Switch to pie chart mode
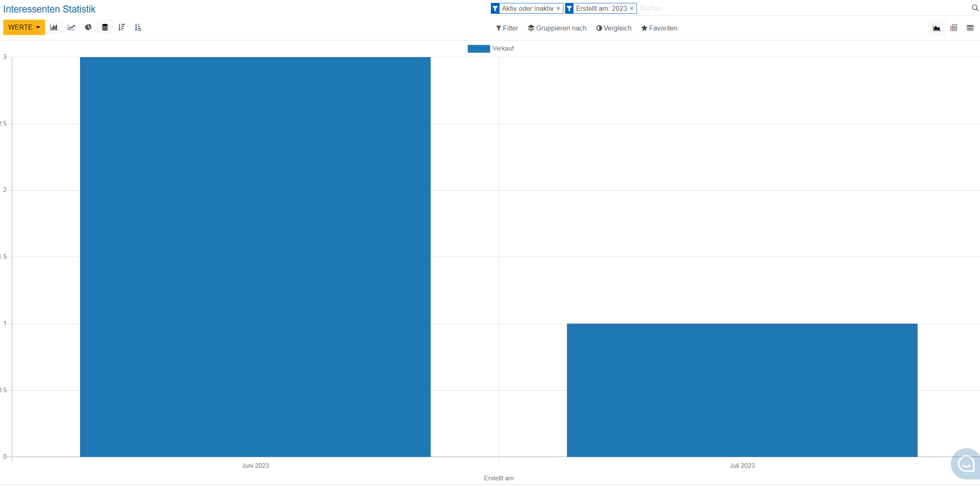The width and height of the screenshot is (980, 487). [88, 28]
